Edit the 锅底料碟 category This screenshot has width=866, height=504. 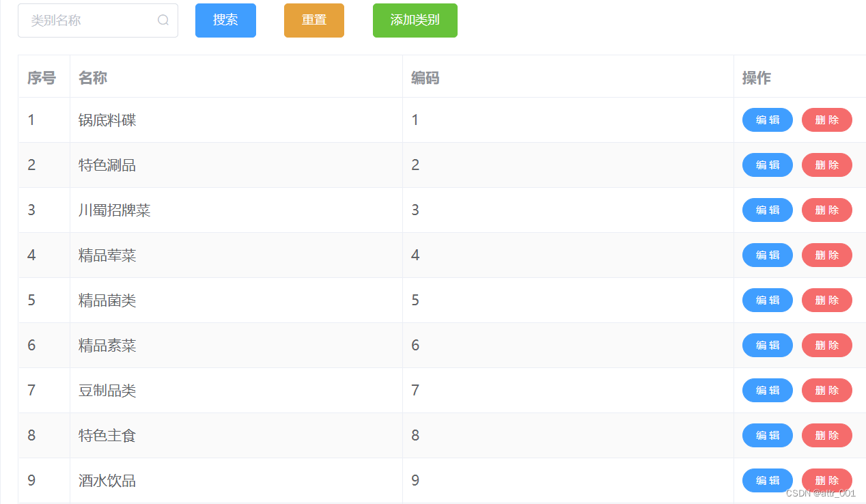pos(767,120)
